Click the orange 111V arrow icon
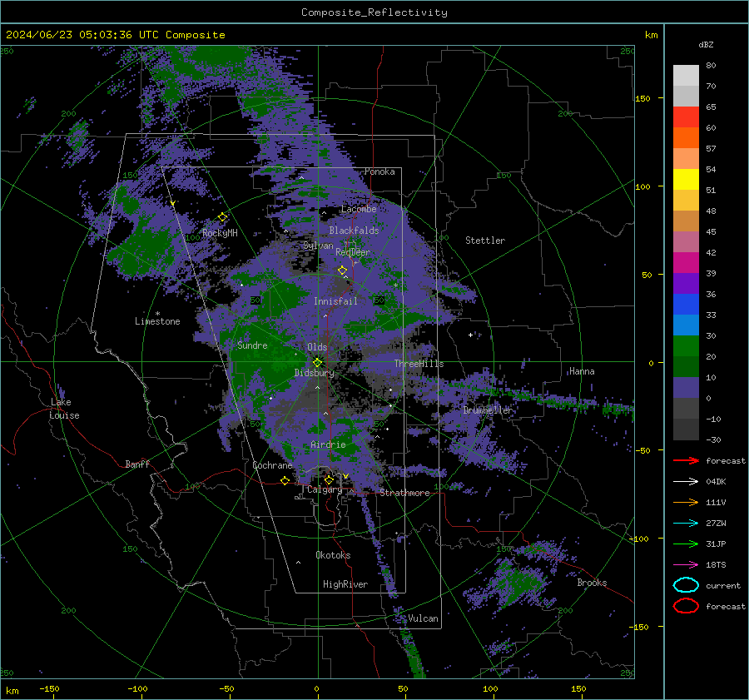 [686, 502]
